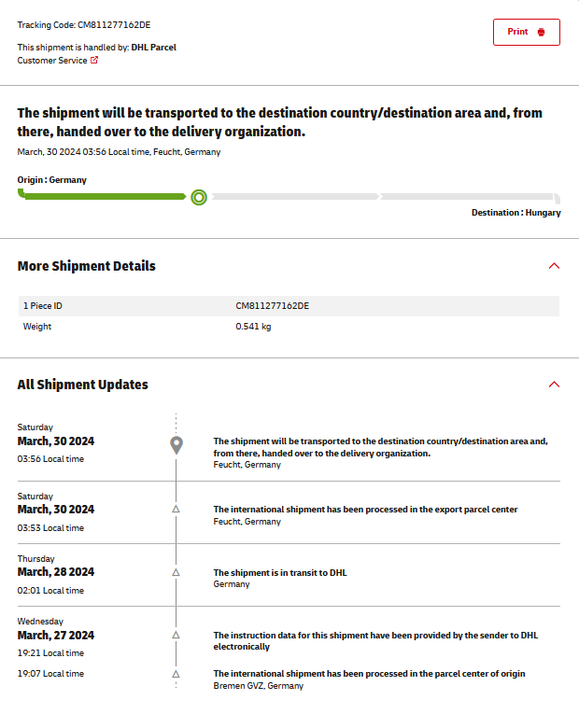Viewport: 579px width, 728px height.
Task: Click the triangle marker for in transit to DHL
Action: click(x=176, y=572)
